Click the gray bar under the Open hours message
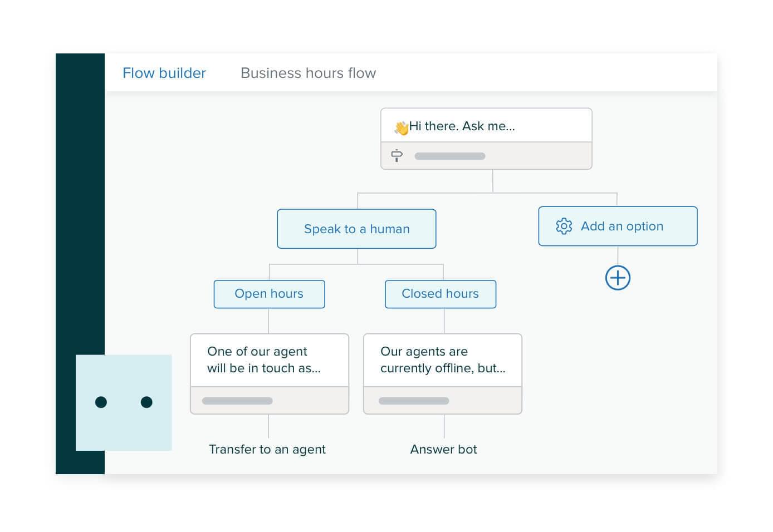The image size is (773, 532). [x=237, y=401]
